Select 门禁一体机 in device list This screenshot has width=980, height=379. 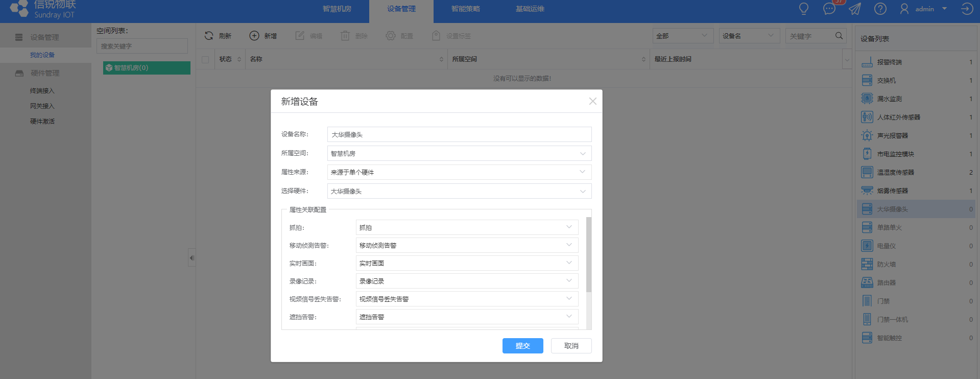[917, 319]
